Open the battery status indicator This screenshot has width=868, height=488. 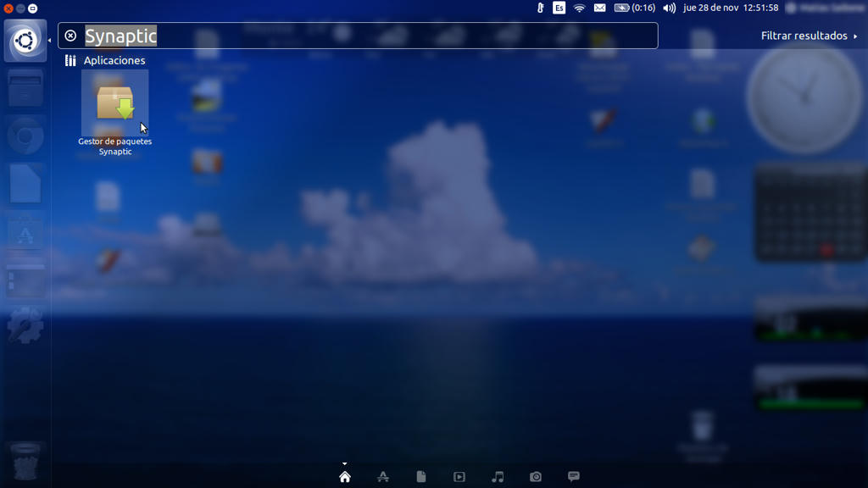pos(634,8)
